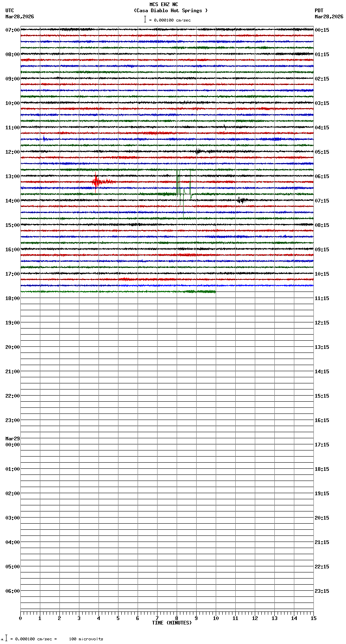Select the 08:00 UTC time label
Viewport: 346px width, 644px height.
tap(13, 54)
